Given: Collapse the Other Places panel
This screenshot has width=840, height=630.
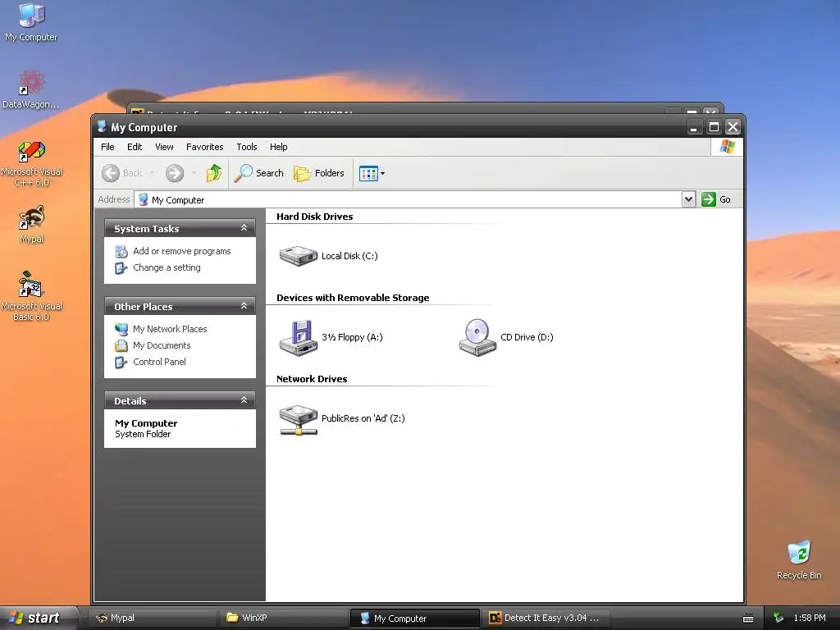Looking at the screenshot, I should pyautogui.click(x=244, y=306).
